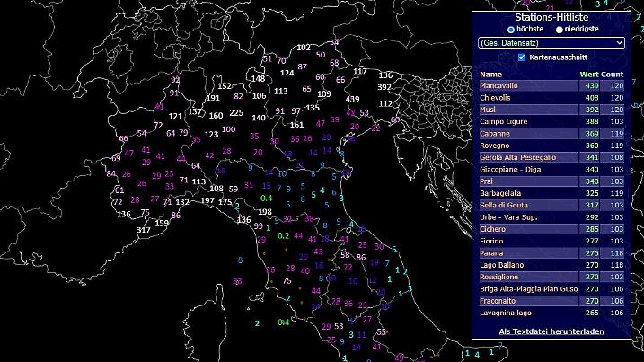This screenshot has width=644, height=362.
Task: Click the 'Name' column header
Action: [x=490, y=75]
